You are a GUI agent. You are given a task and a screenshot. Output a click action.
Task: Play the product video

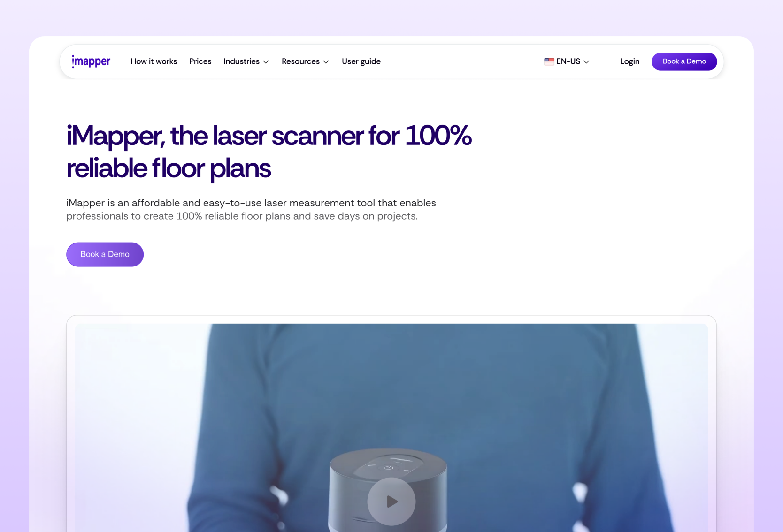(391, 502)
